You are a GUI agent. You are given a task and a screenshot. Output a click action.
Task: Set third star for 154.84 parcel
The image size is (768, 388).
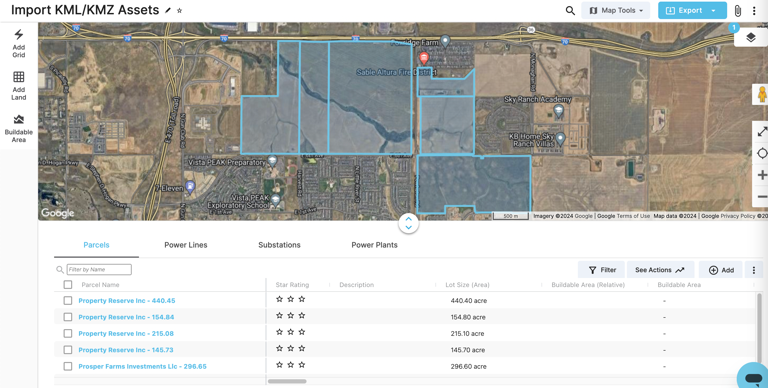302,315
